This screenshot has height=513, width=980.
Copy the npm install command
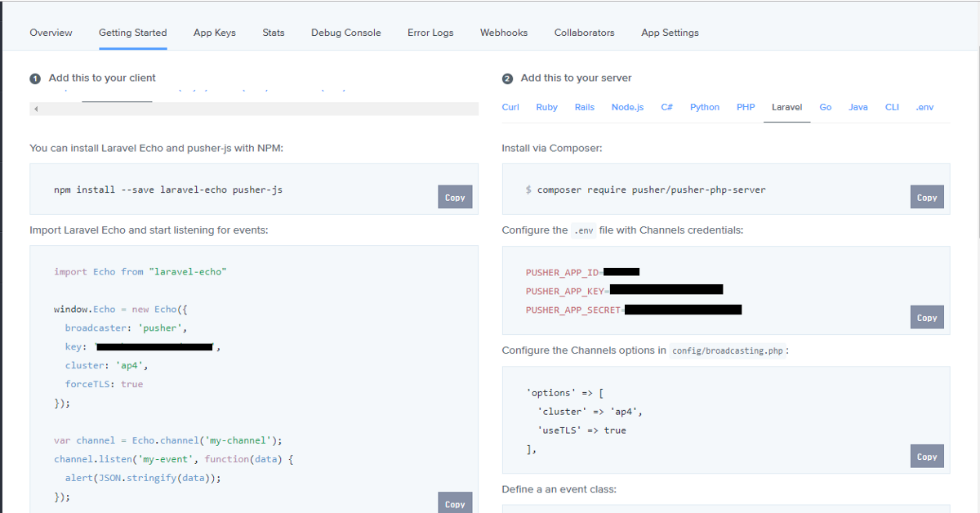tap(455, 197)
